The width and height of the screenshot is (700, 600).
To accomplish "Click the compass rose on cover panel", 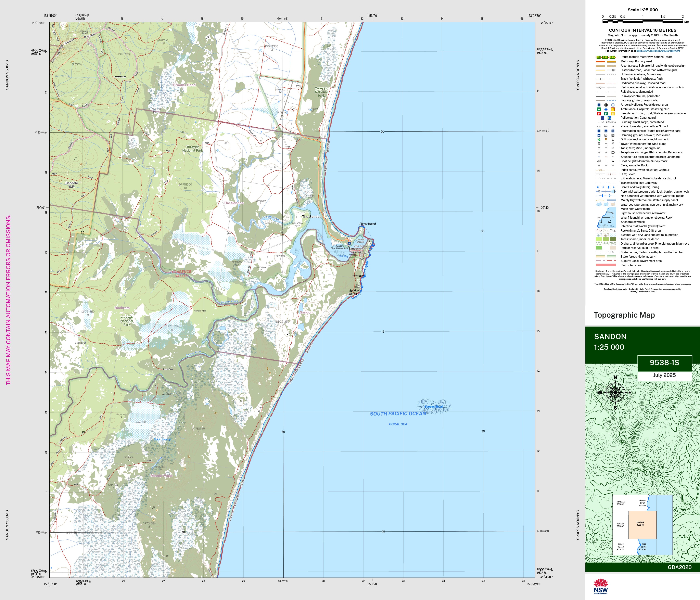I will point(615,392).
